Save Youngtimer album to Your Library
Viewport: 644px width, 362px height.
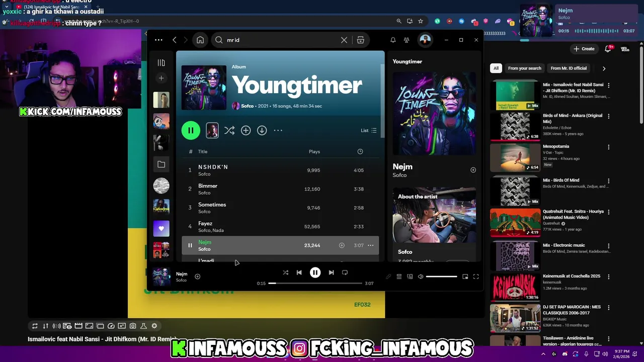(246, 130)
